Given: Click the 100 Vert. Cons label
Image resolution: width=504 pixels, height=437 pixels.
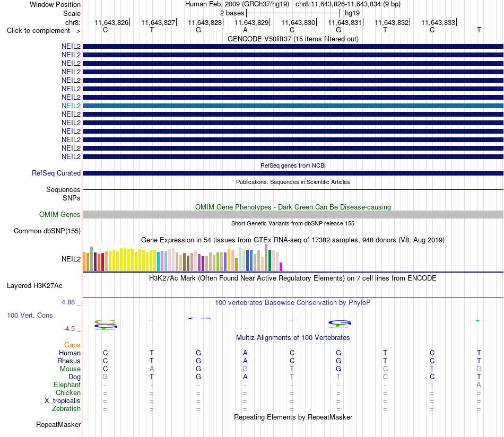Looking at the screenshot, I should coord(30,315).
